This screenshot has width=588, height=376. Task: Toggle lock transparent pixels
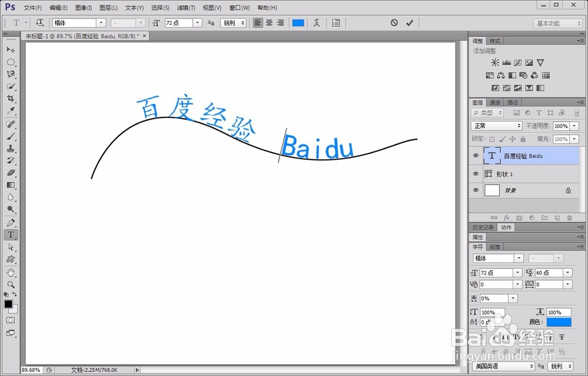(492, 139)
